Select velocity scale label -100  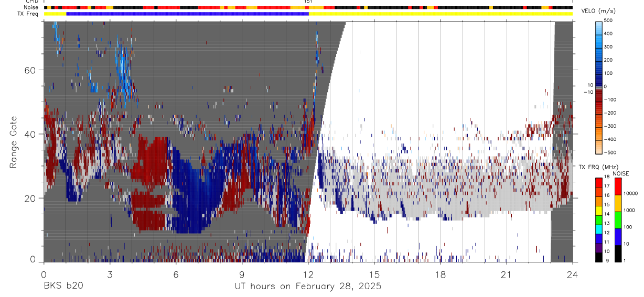(x=609, y=100)
